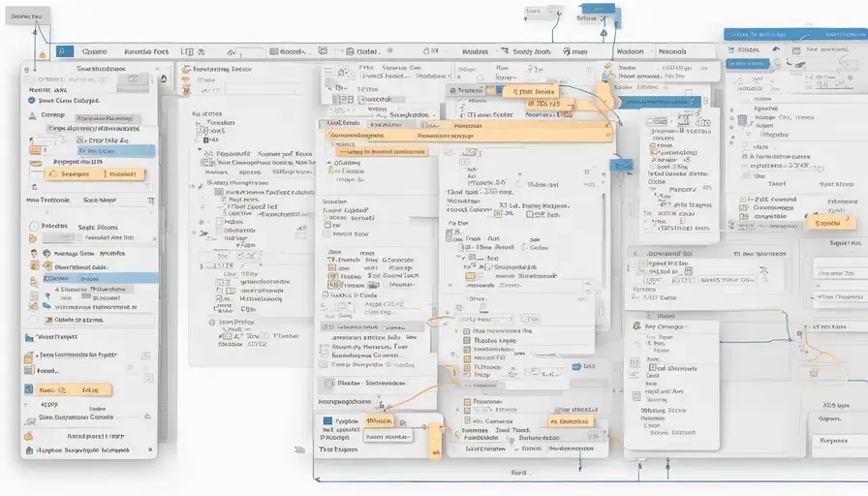Click the orange building icon in the lower left panel

29,356
